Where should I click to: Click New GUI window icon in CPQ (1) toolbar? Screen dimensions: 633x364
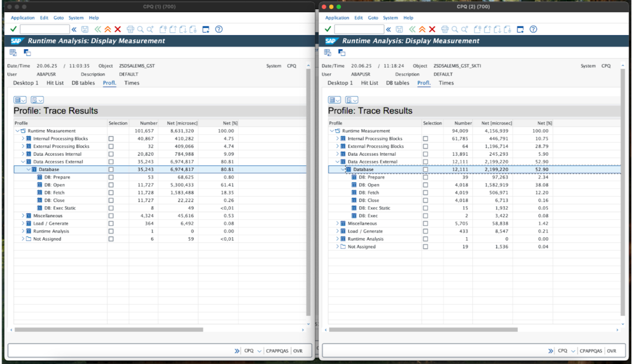(x=206, y=29)
